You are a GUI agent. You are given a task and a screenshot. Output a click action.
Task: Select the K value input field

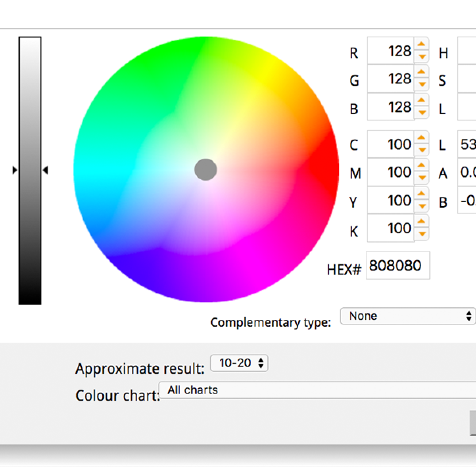click(391, 228)
